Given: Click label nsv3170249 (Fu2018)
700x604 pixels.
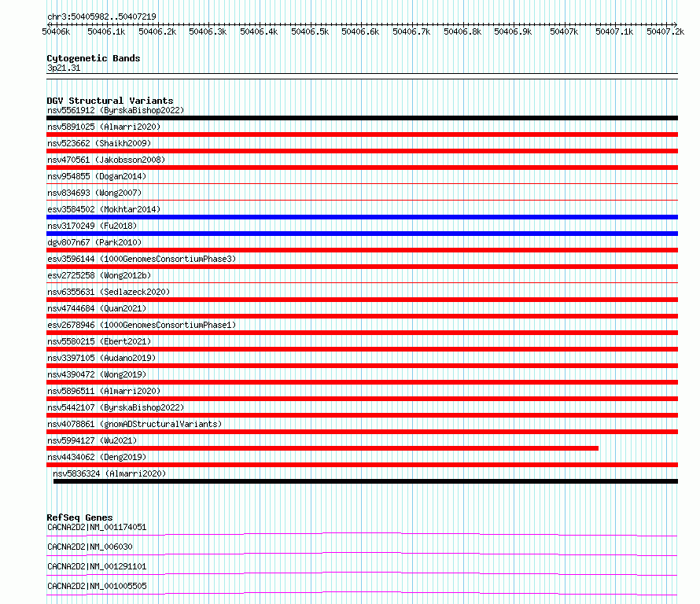Looking at the screenshot, I should 92,226.
